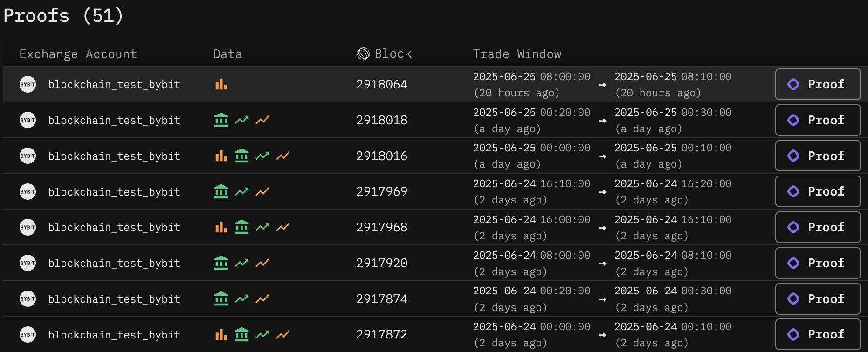Open Proof for block 2918064
Screen dimensions: 868x352
[x=818, y=84]
